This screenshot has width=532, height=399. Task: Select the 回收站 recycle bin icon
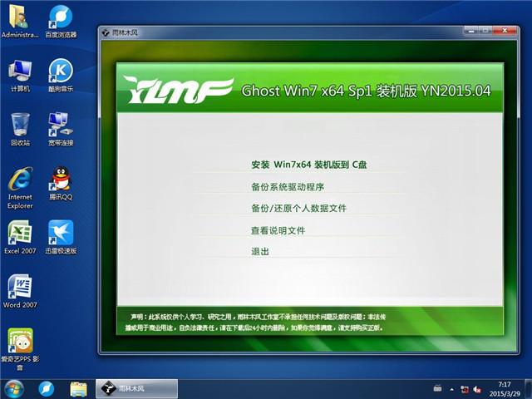coord(20,130)
